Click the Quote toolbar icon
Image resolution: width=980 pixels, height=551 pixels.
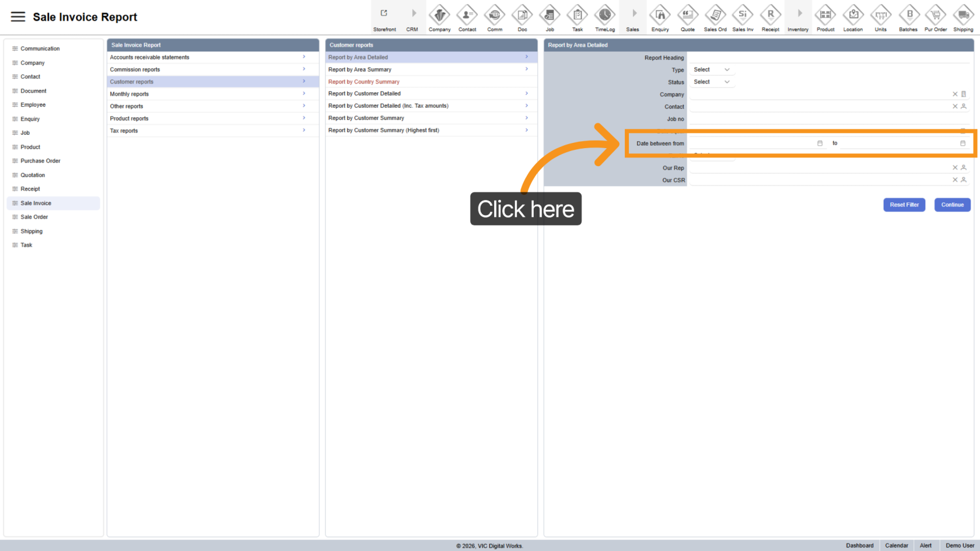687,15
